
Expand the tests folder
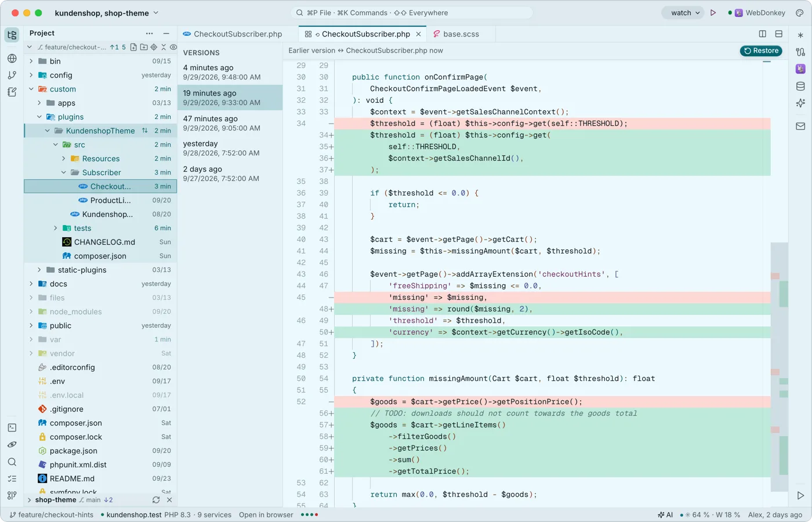(55, 228)
